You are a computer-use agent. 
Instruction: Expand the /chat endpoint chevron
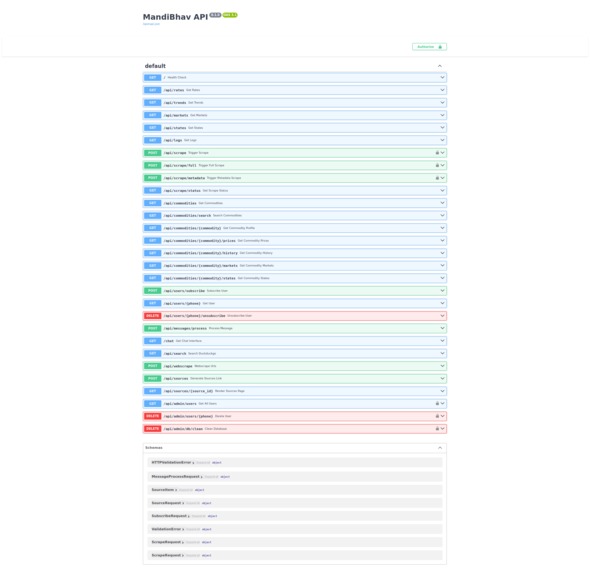(442, 341)
